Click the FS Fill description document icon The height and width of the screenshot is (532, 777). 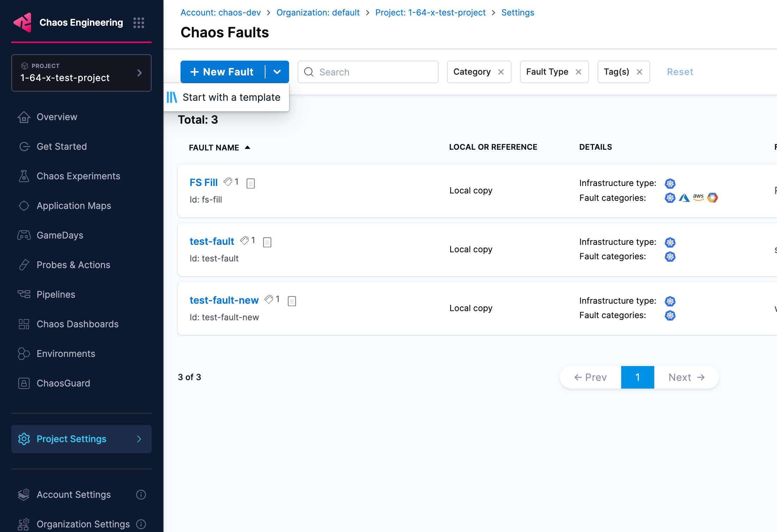pos(251,183)
